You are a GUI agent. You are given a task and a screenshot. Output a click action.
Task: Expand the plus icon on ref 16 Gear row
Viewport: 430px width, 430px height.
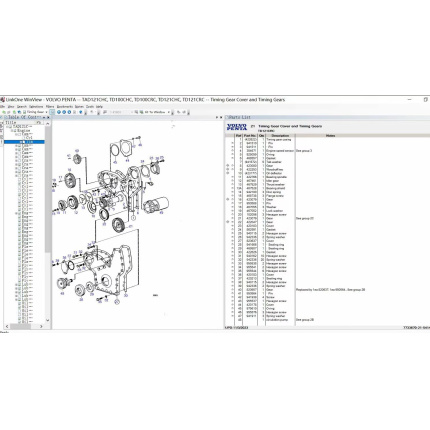point(228,199)
